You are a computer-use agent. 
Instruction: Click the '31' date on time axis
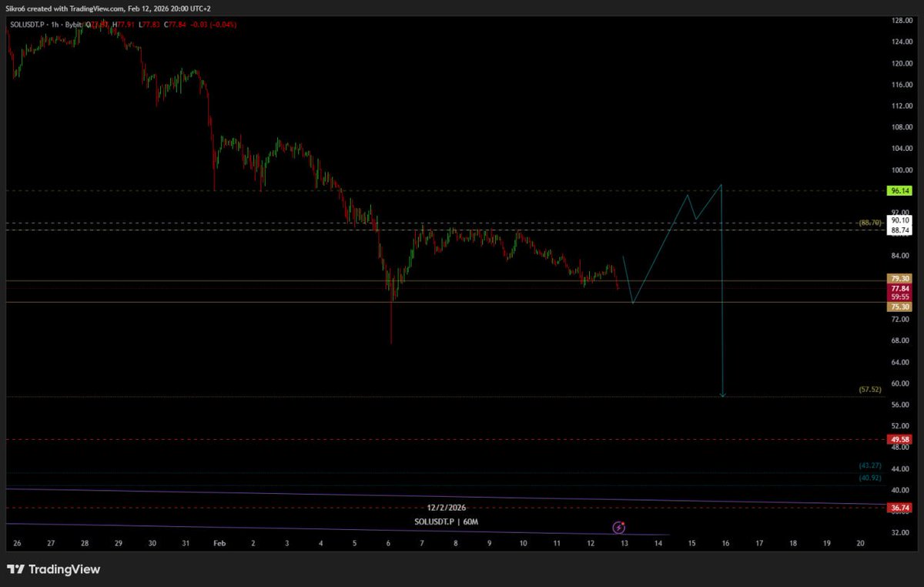[186, 543]
